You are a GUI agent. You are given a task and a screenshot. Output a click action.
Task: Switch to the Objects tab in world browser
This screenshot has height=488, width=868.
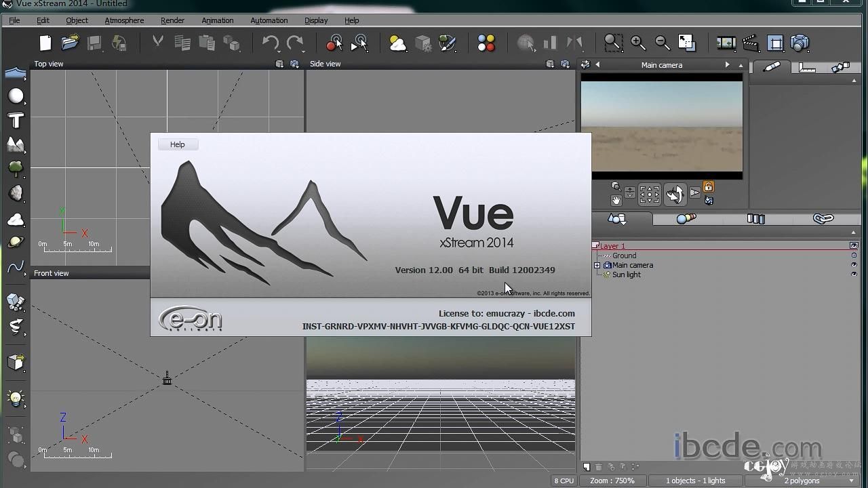[x=618, y=219]
